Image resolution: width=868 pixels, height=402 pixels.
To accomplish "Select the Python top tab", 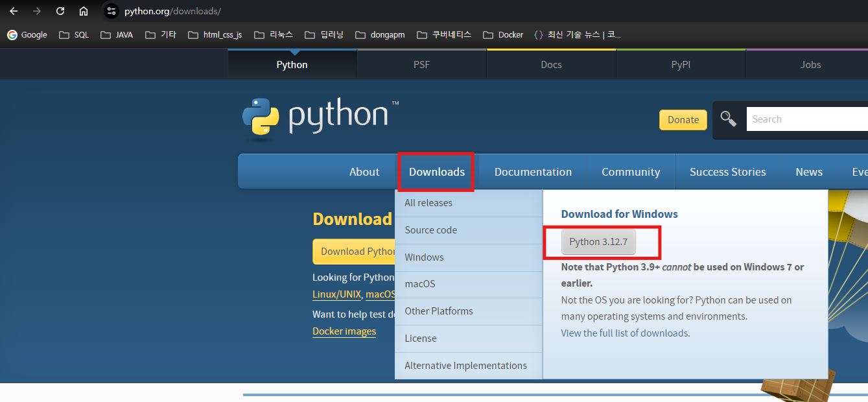I will click(x=292, y=65).
